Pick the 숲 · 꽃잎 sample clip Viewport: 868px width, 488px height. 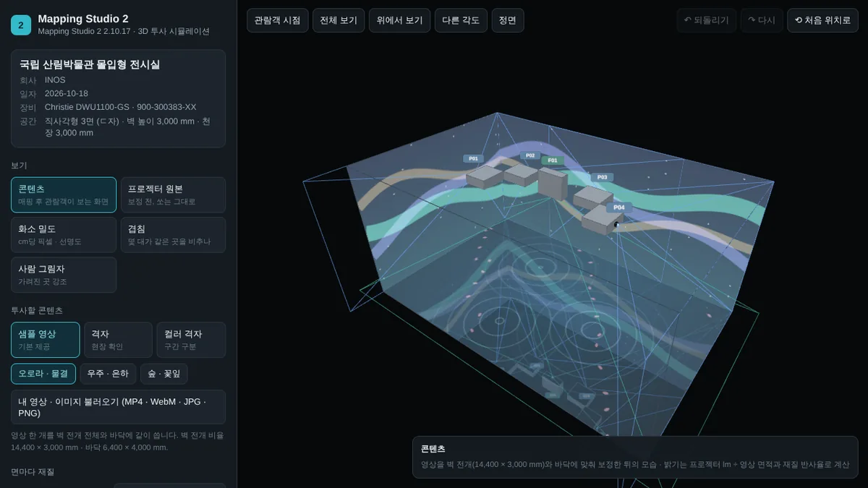click(164, 374)
